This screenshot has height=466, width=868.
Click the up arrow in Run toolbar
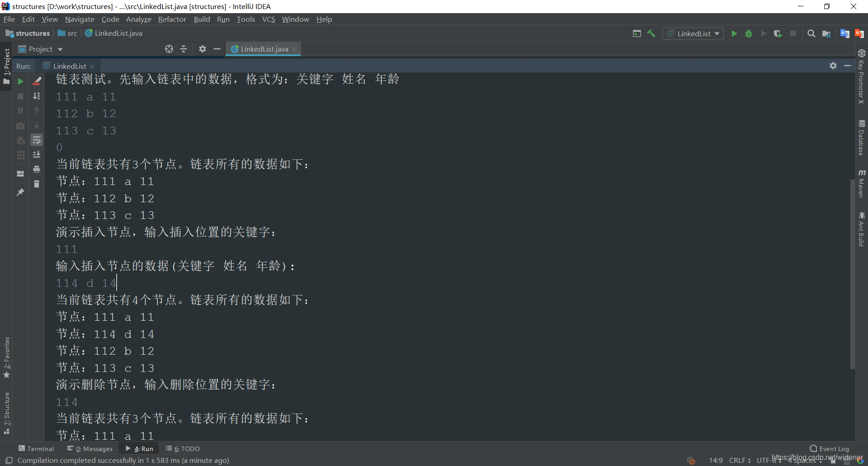37,111
